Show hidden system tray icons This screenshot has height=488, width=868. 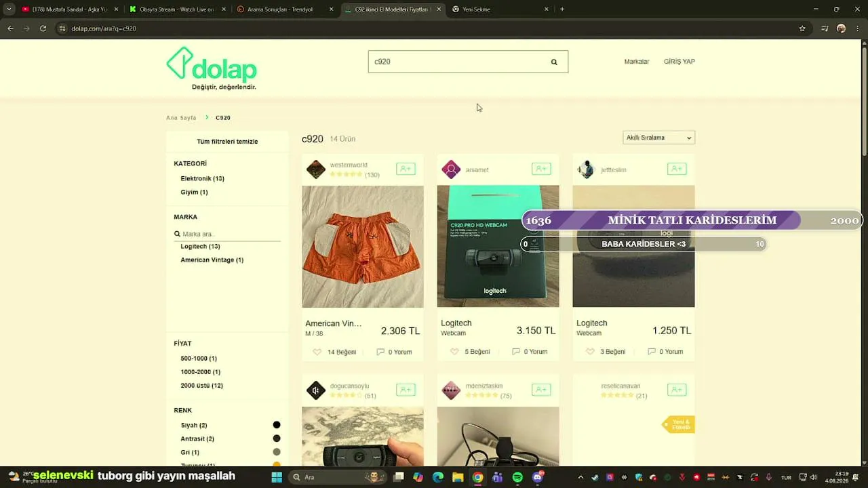(x=580, y=477)
